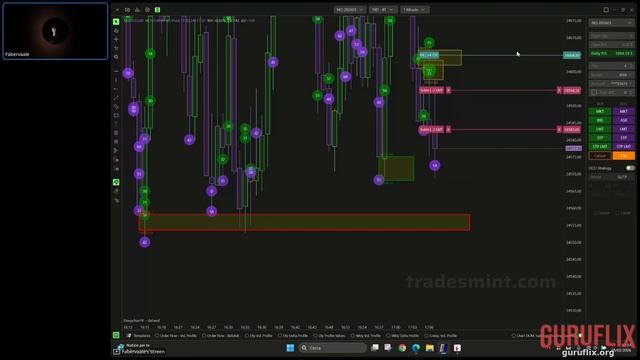This screenshot has width=640, height=360.
Task: Click the green S icon in top toolbar
Action: click(158, 10)
